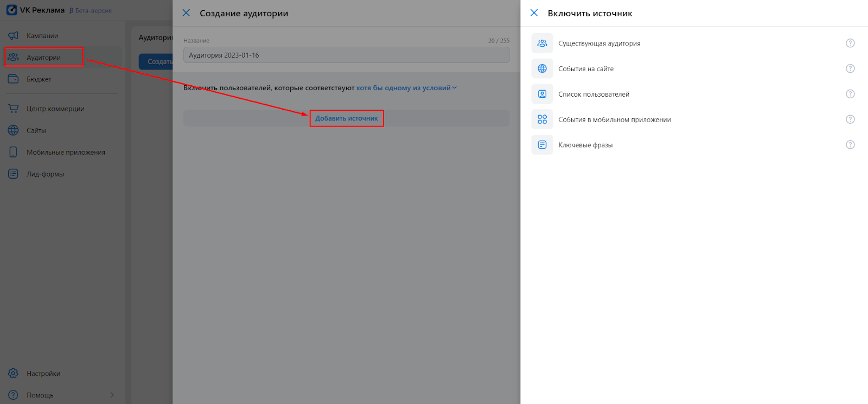Open help for Существующая аудитория
Viewport: 868px width, 404px height.
click(850, 43)
